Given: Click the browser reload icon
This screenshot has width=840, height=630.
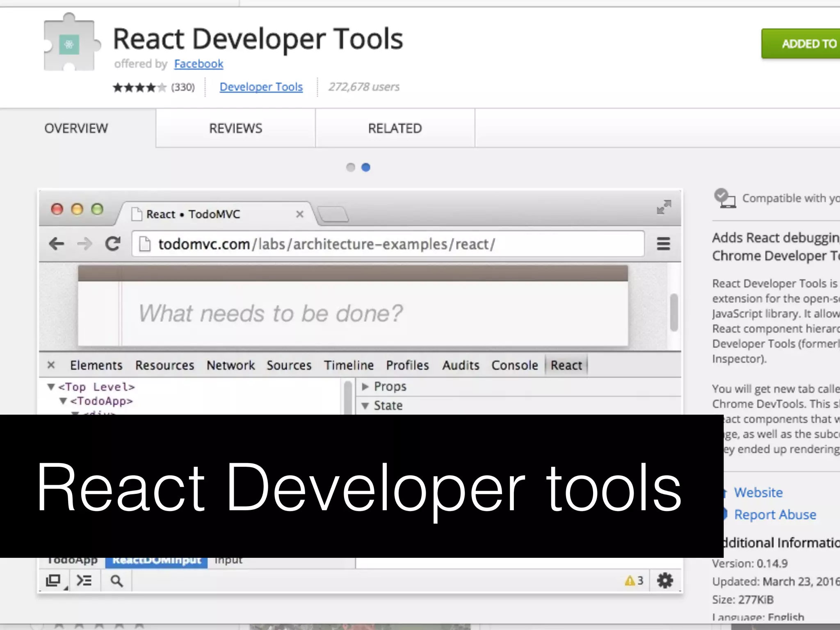Looking at the screenshot, I should [x=113, y=244].
